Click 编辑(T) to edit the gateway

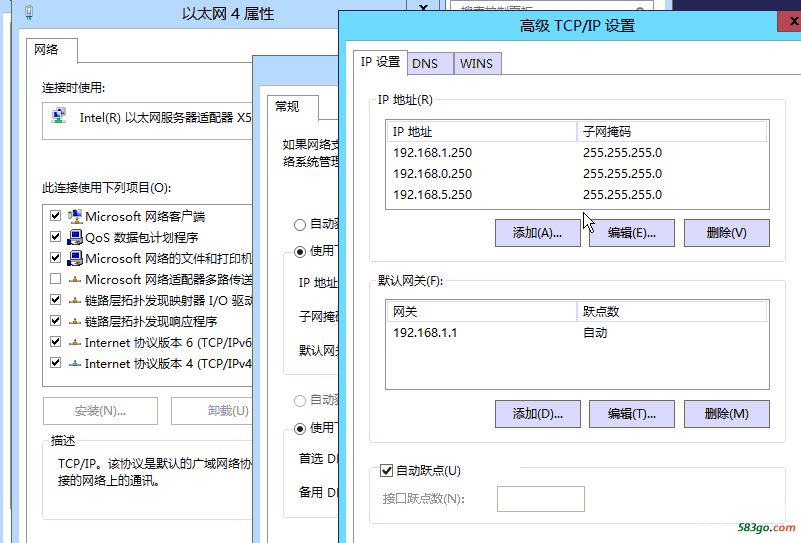pos(631,414)
